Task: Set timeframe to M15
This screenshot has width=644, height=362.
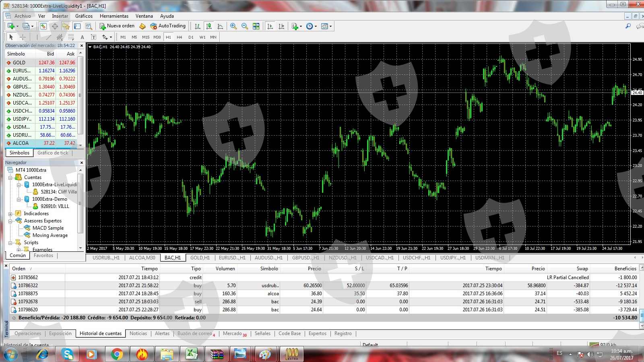Action: 146,37
